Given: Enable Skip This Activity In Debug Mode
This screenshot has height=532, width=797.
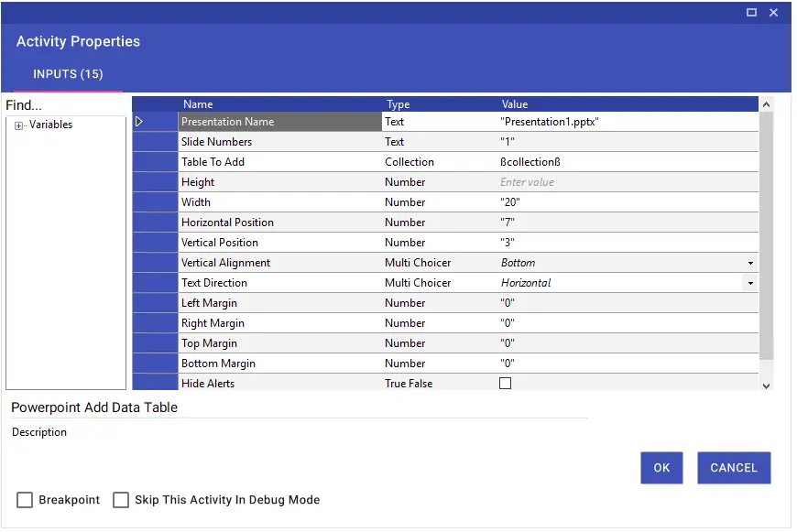Looking at the screenshot, I should point(121,500).
